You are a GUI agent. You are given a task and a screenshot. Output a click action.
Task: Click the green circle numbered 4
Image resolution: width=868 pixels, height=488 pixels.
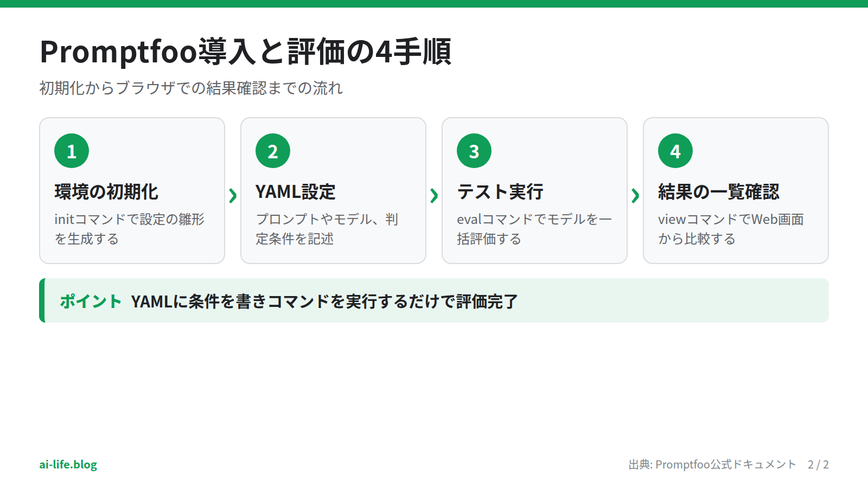pos(675,151)
